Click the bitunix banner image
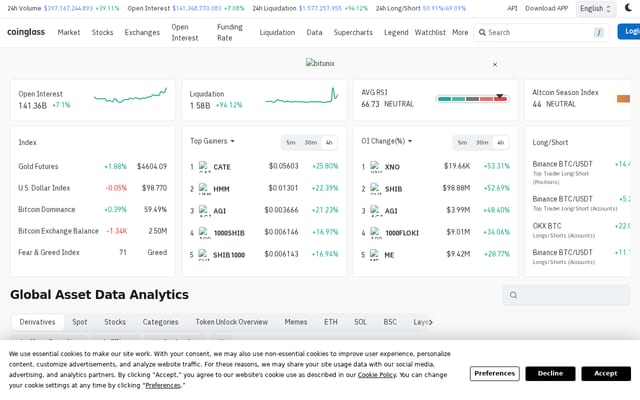The image size is (640, 400). point(320,63)
